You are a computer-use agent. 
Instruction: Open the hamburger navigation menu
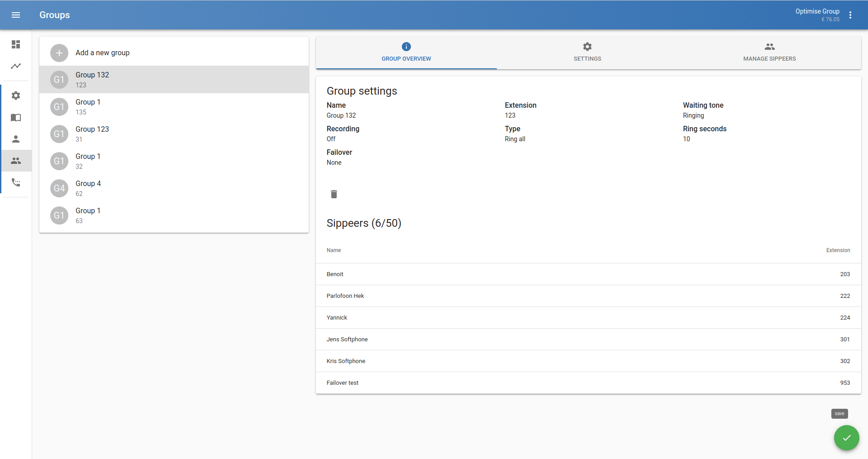pos(16,15)
